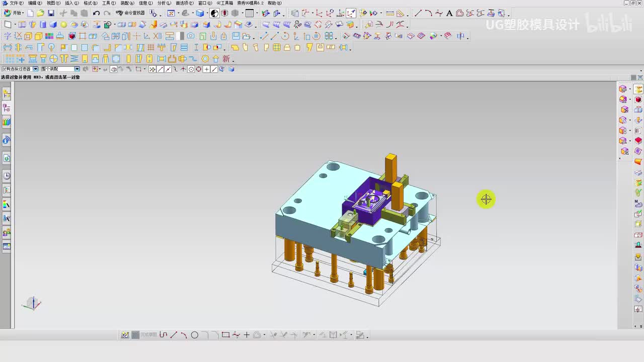Select the text A tool
Screen dimensions: 644x362
click(x=449, y=14)
